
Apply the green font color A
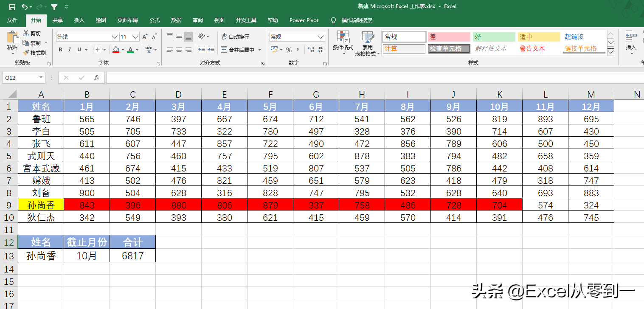[130, 50]
